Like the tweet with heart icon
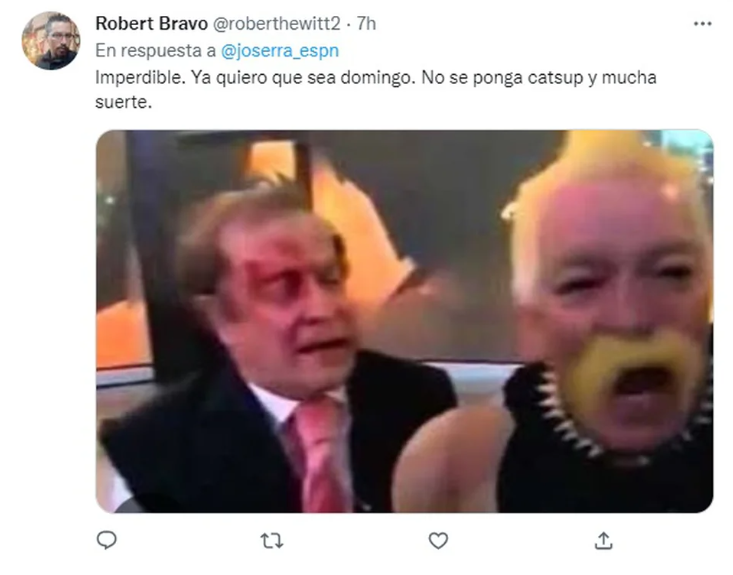733x575 pixels. click(x=437, y=541)
